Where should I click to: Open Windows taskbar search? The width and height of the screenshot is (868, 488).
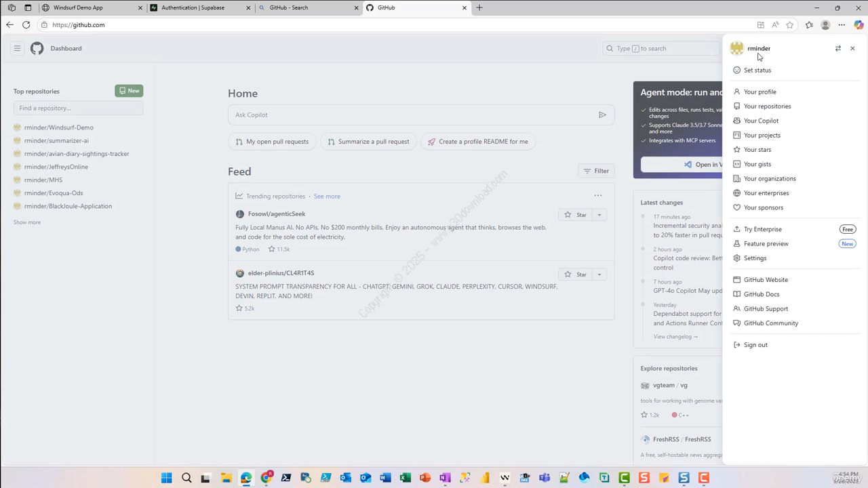click(x=186, y=478)
